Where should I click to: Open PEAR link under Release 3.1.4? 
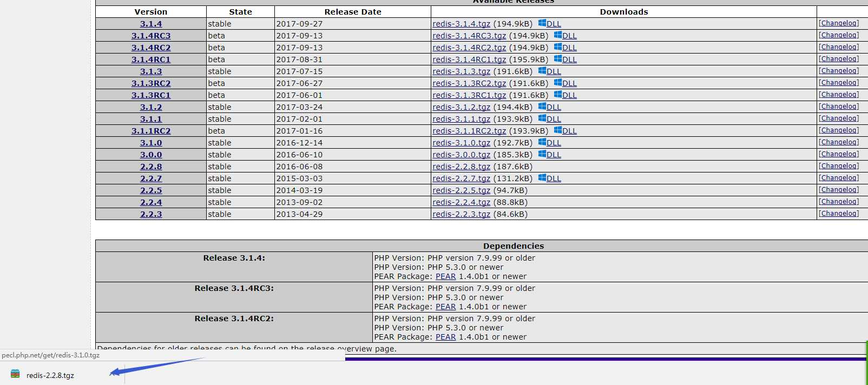pyautogui.click(x=446, y=276)
